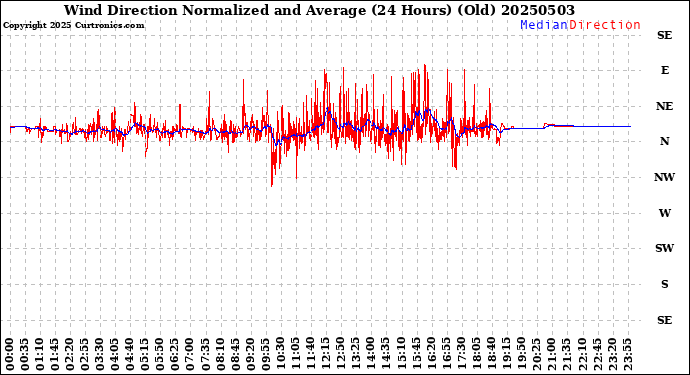Click the 09:20 time axis label
The height and width of the screenshot is (375, 690).
click(250, 354)
